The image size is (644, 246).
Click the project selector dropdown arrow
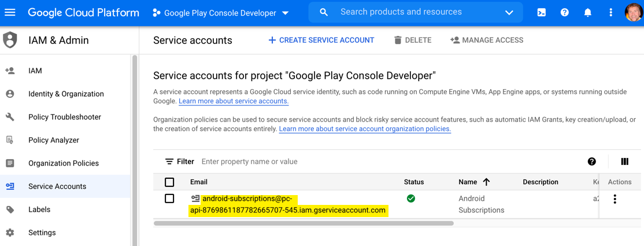[285, 13]
